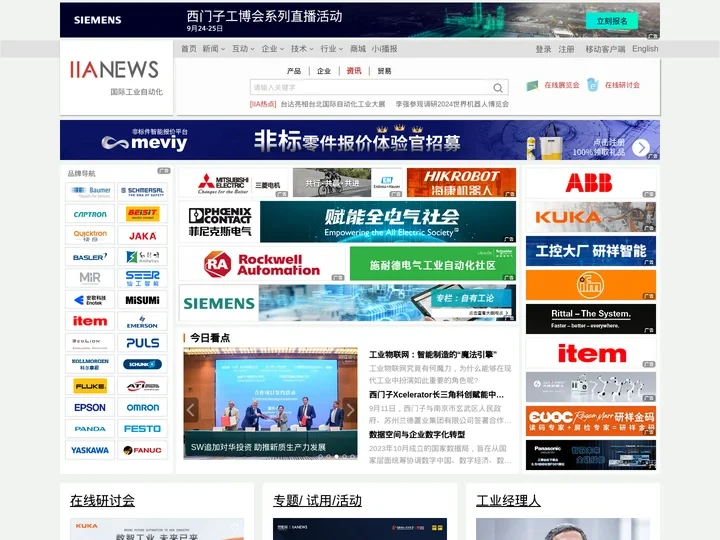Select the 产品 search tab

(294, 71)
